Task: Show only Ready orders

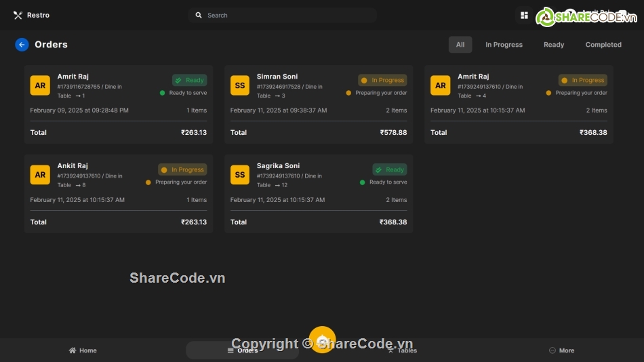Action: (x=554, y=45)
